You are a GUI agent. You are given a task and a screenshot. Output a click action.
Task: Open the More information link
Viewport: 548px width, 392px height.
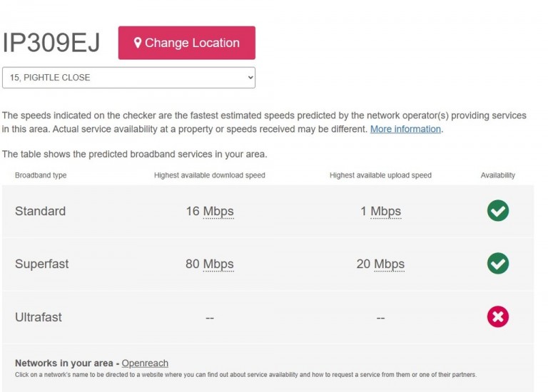(x=405, y=129)
